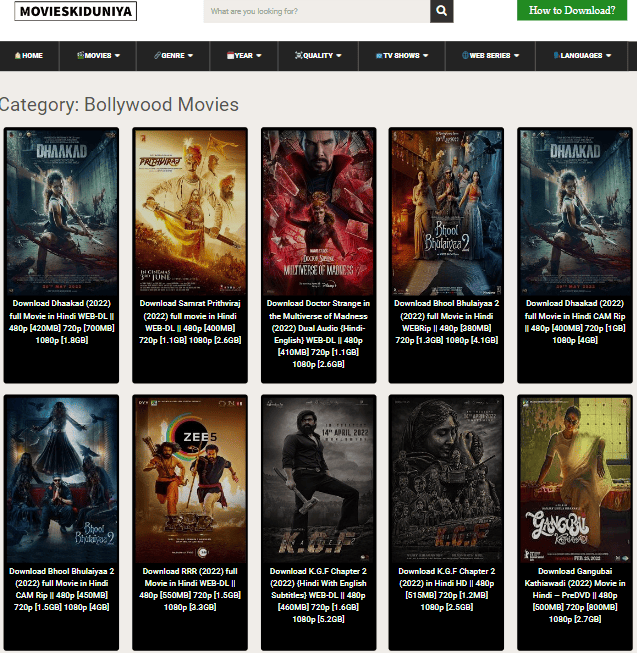
Task: Open Samrat Prithviraj download title link
Action: [190, 322]
